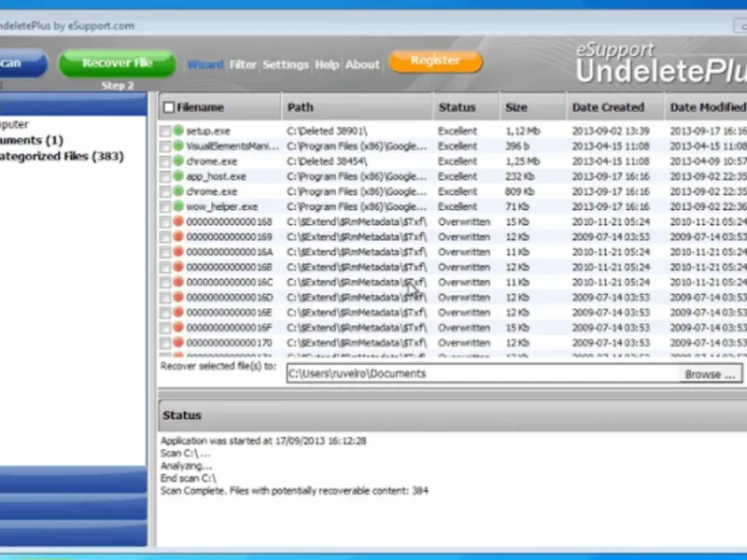Screen dimensions: 747x560
Task: Sort by the Status column header
Action: click(466, 107)
